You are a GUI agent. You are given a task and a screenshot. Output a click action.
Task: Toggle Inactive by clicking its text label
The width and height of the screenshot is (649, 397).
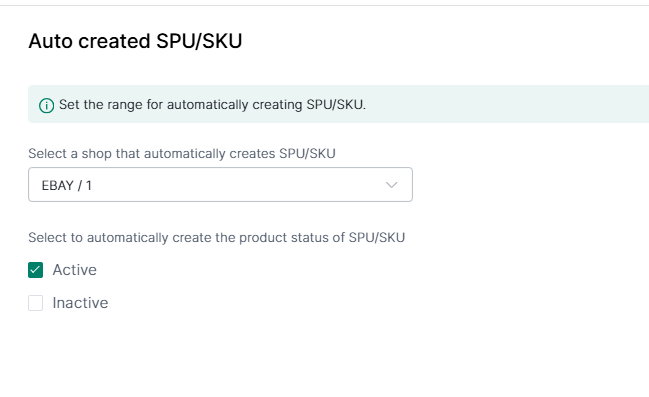(80, 303)
